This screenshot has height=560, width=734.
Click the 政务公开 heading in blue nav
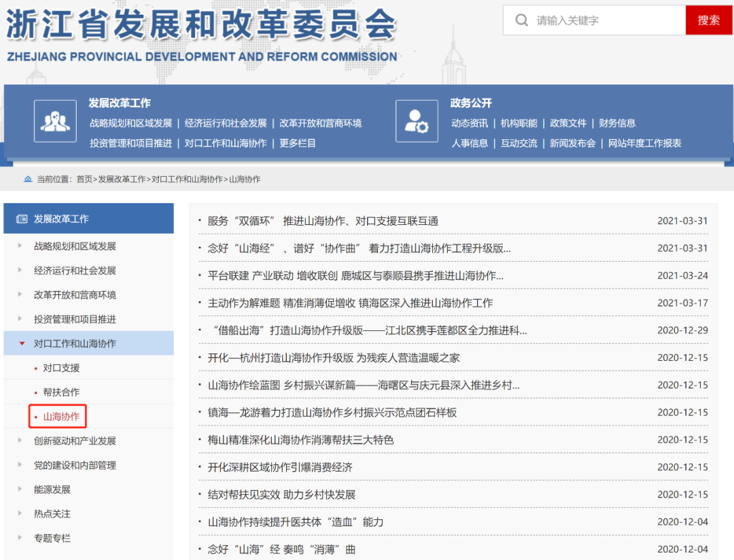coord(472,103)
